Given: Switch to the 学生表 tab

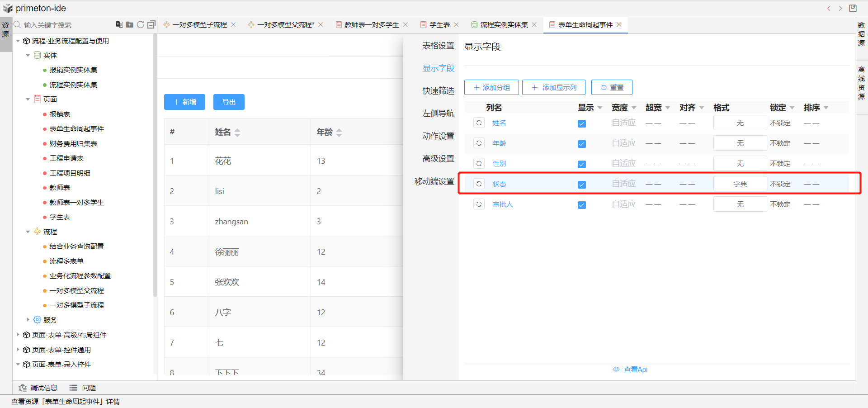Looking at the screenshot, I should coord(439,25).
